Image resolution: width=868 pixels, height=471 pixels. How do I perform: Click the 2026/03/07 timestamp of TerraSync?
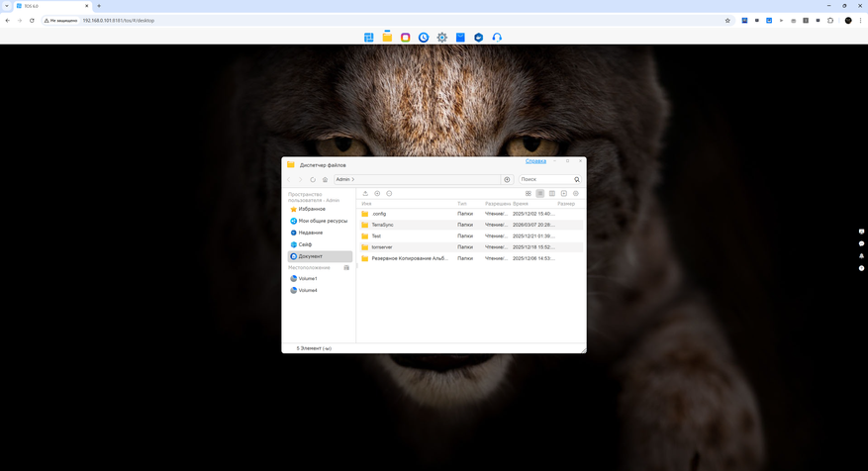(533, 225)
